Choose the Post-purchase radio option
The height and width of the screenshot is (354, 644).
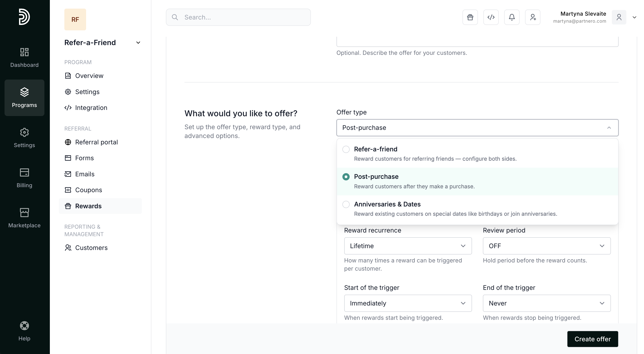346,177
